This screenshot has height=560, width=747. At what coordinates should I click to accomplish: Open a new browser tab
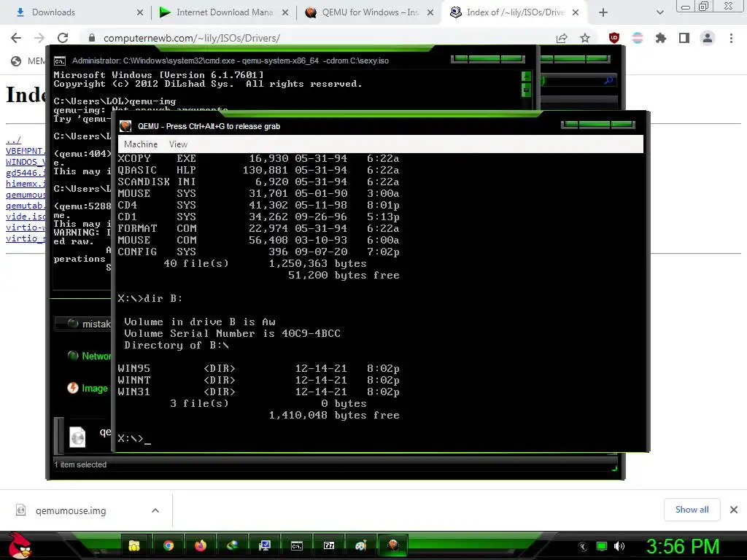pyautogui.click(x=603, y=13)
